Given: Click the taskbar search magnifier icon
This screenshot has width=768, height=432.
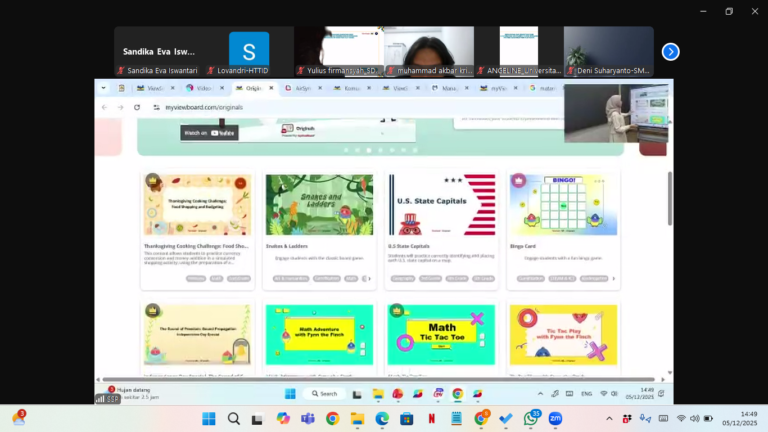Looking at the screenshot, I should pyautogui.click(x=234, y=418).
